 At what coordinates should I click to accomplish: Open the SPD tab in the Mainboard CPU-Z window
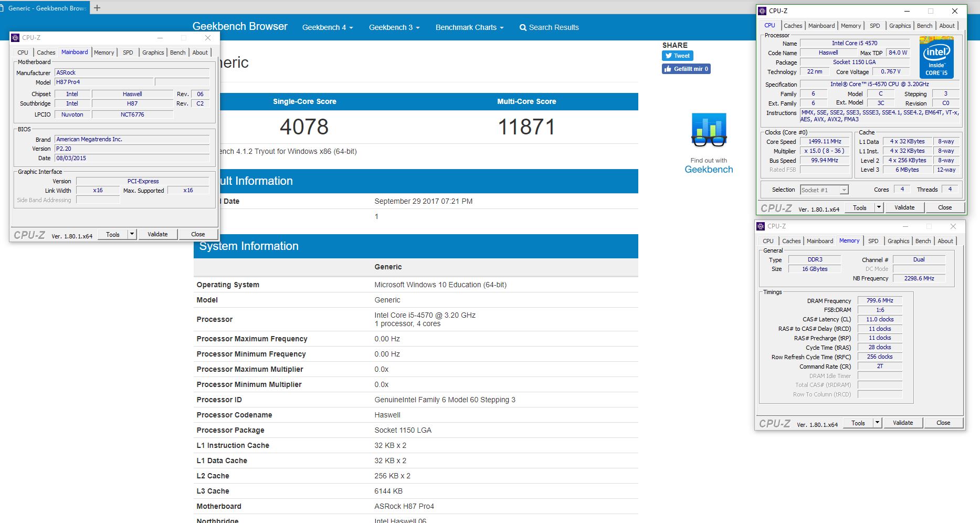[x=128, y=53]
